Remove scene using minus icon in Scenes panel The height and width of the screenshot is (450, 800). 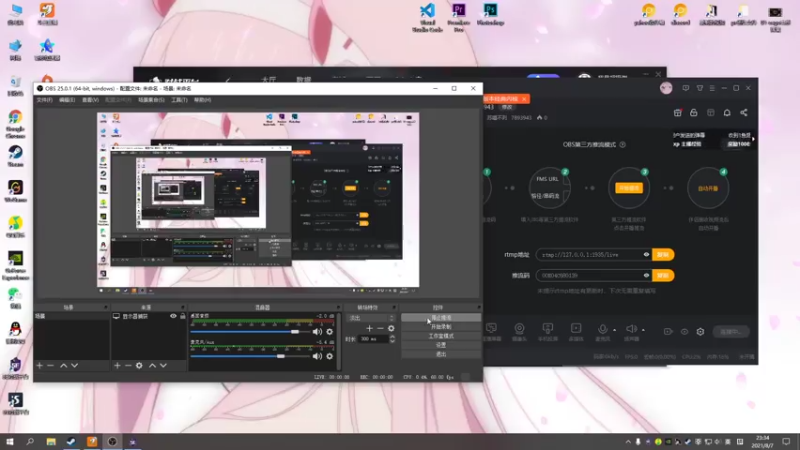[x=50, y=365]
